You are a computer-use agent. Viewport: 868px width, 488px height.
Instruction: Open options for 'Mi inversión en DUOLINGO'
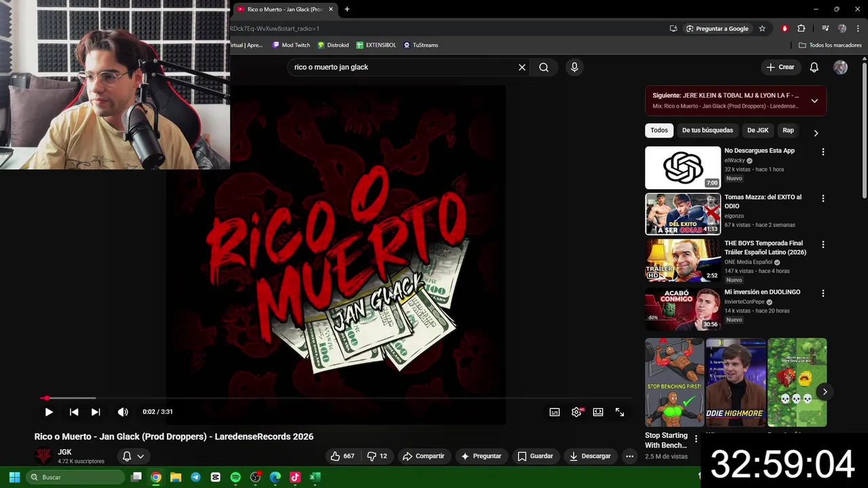tap(823, 293)
